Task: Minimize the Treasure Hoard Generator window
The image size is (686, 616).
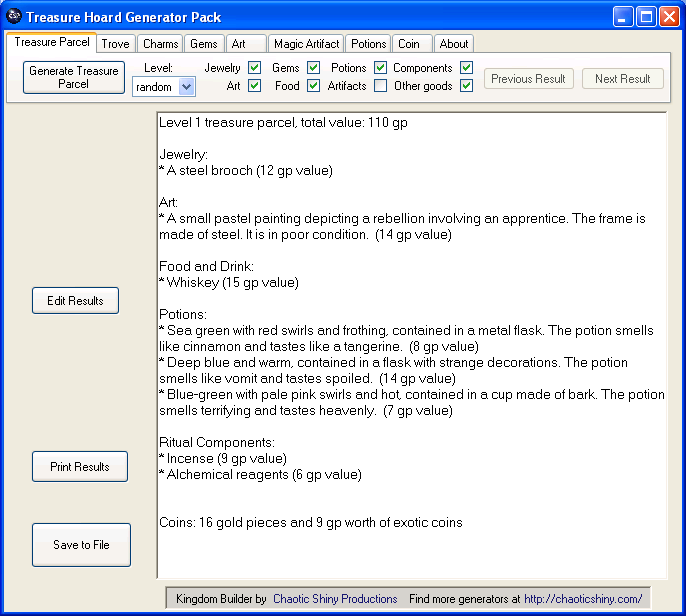Action: 623,17
